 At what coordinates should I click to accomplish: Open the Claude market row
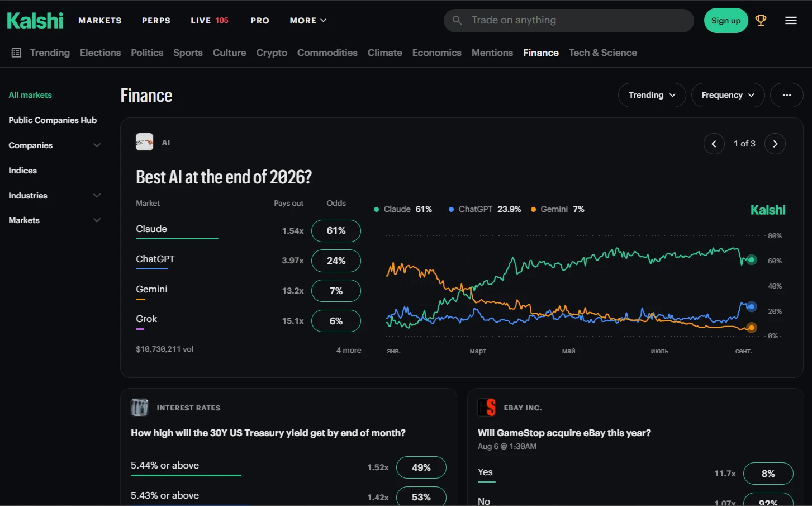(x=248, y=231)
